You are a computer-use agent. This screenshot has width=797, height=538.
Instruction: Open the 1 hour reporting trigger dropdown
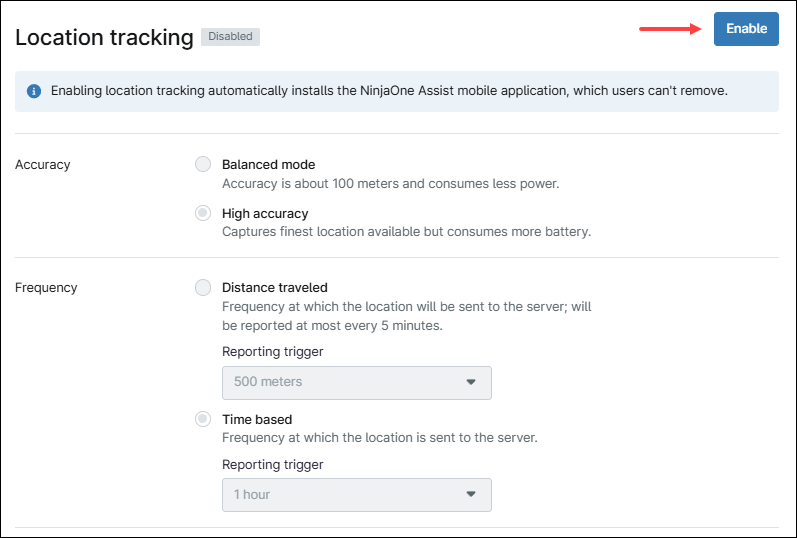pos(355,494)
